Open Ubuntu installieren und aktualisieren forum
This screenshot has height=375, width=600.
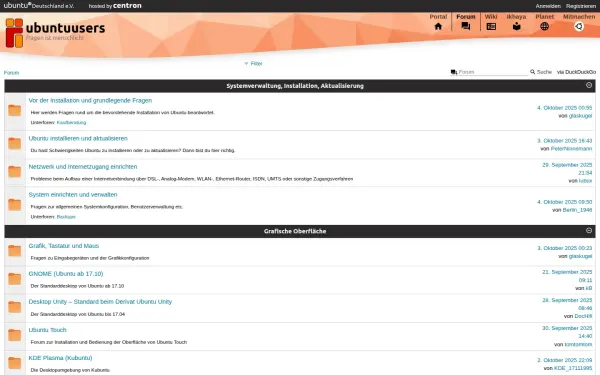pyautogui.click(x=78, y=138)
